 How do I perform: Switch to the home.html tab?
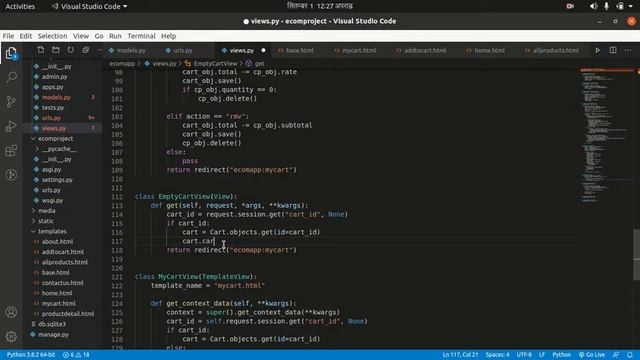(489, 50)
